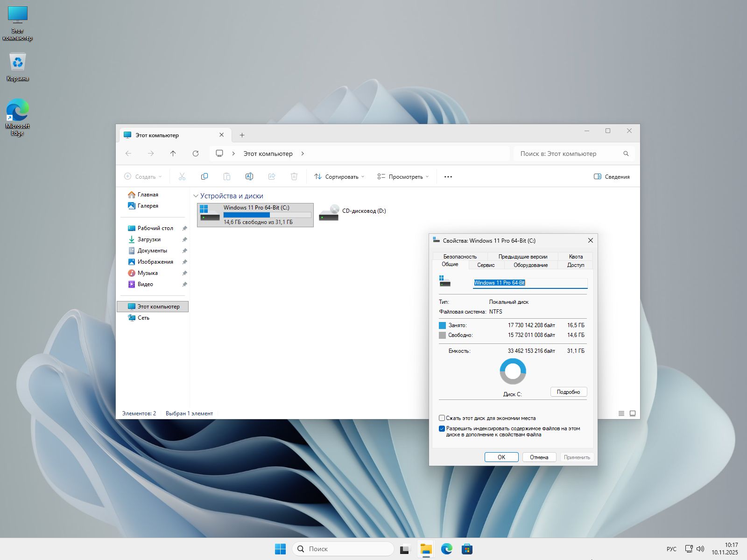747x560 pixels.
Task: Click the Copy icon in toolbar
Action: tap(204, 176)
